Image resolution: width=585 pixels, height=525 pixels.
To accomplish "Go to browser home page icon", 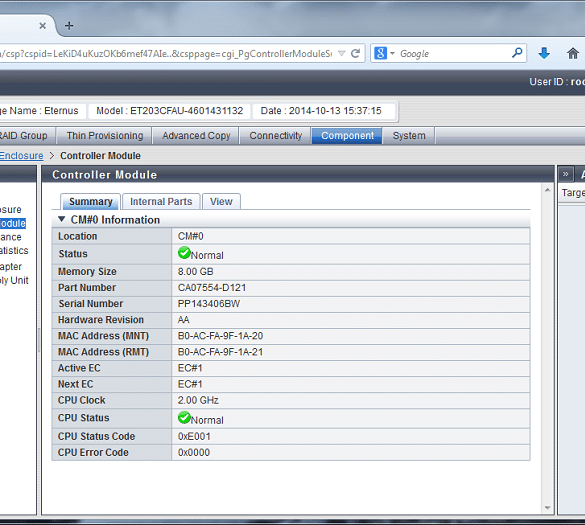I will pos(573,54).
